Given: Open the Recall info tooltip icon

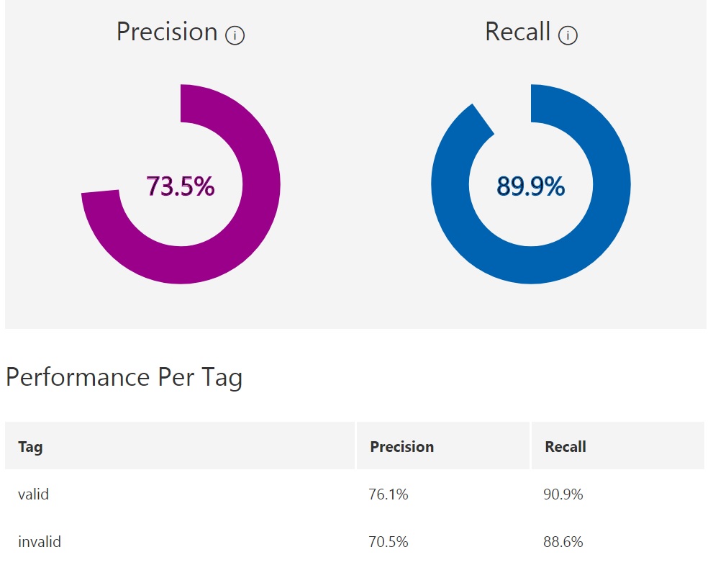Looking at the screenshot, I should coord(568,35).
